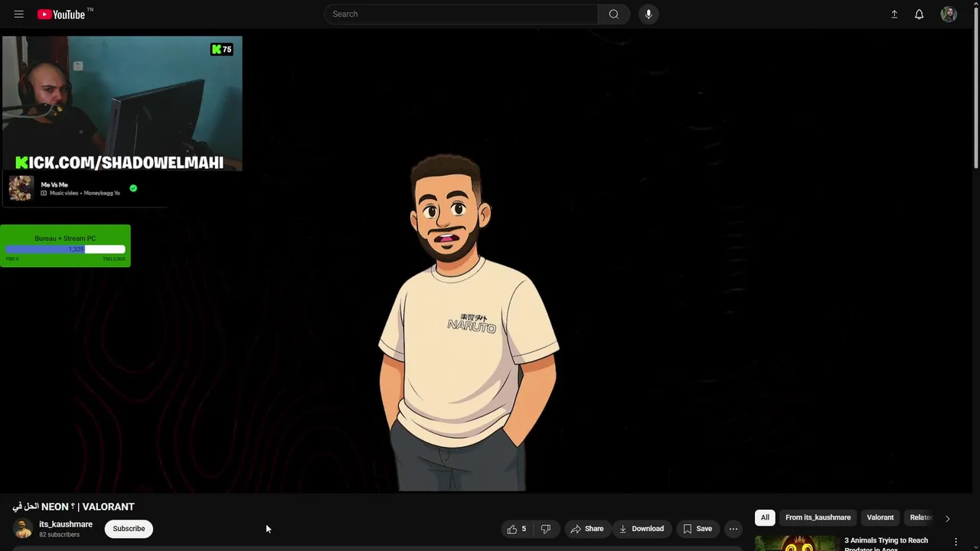This screenshot has height=551, width=980.
Task: Select the All filter chip
Action: [765, 517]
